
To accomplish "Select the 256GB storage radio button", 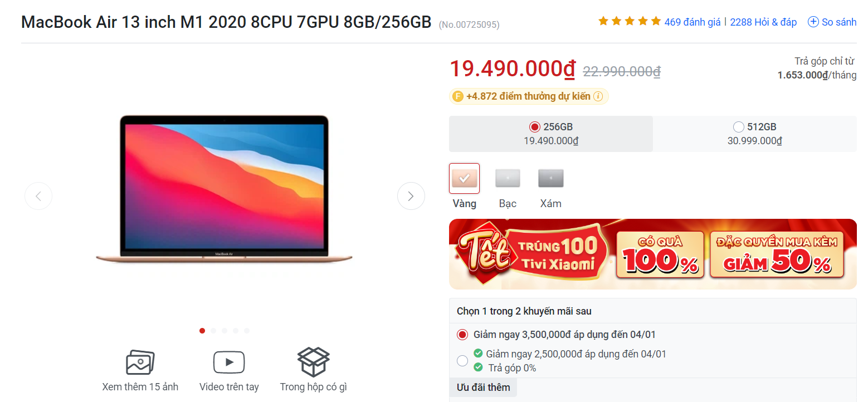I will coord(535,127).
